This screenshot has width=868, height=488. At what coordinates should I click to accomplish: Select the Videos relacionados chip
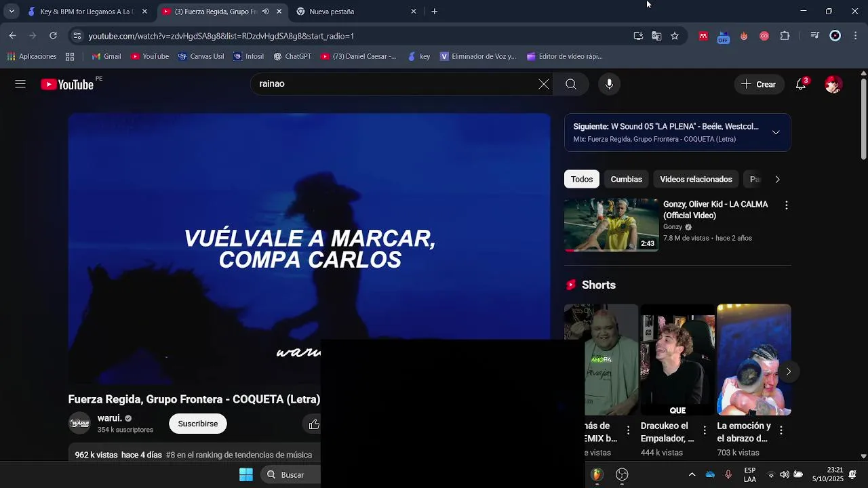coord(696,179)
